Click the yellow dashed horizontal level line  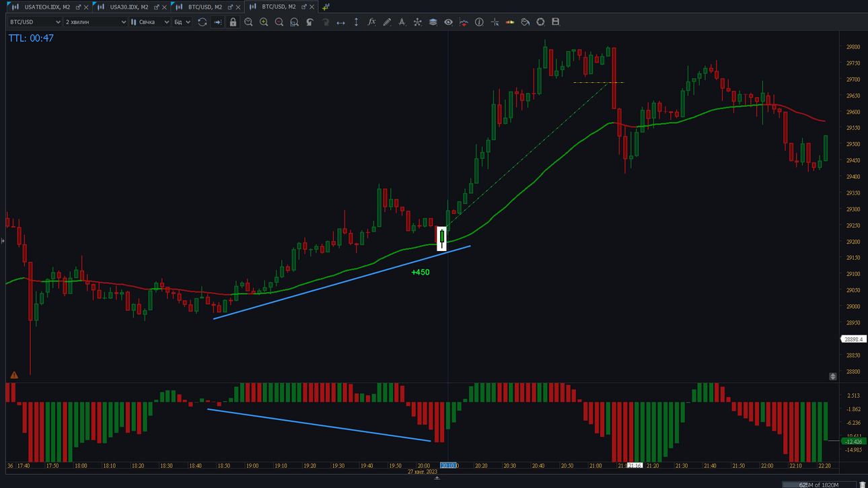pyautogui.click(x=598, y=83)
